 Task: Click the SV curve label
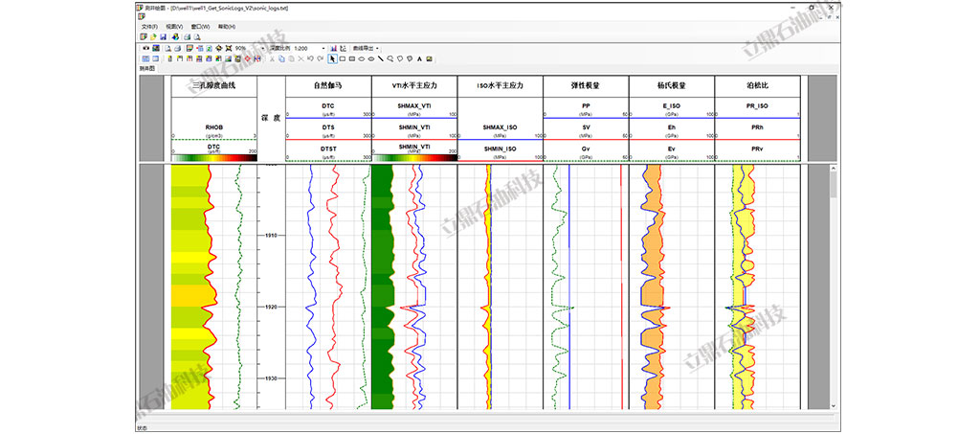click(587, 127)
